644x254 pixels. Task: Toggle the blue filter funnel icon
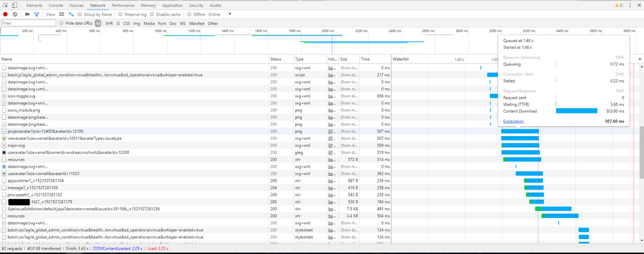click(x=37, y=14)
